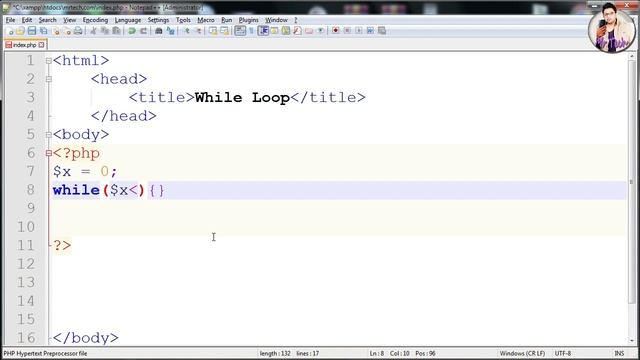Open the User Defined Language icon
This screenshot has width=640, height=360.
pyautogui.click(x=274, y=31)
